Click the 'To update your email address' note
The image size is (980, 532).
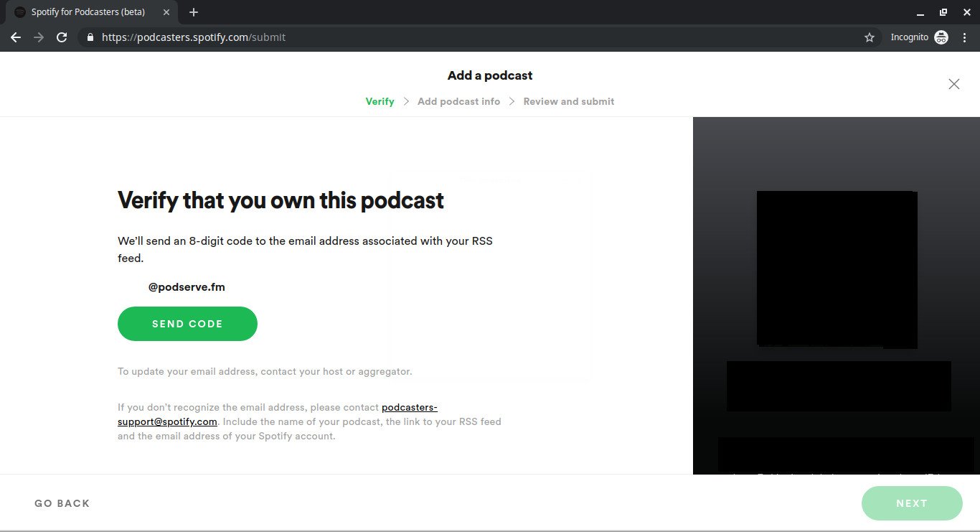coord(265,372)
